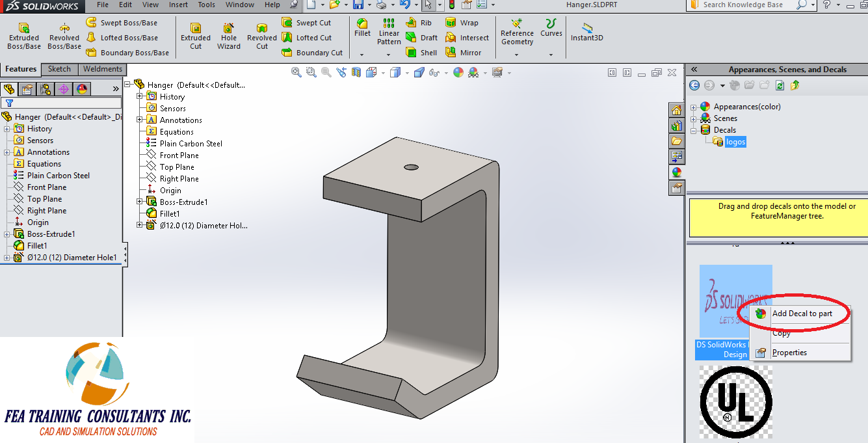
Task: Click Properties in the decal context menu
Action: click(790, 352)
